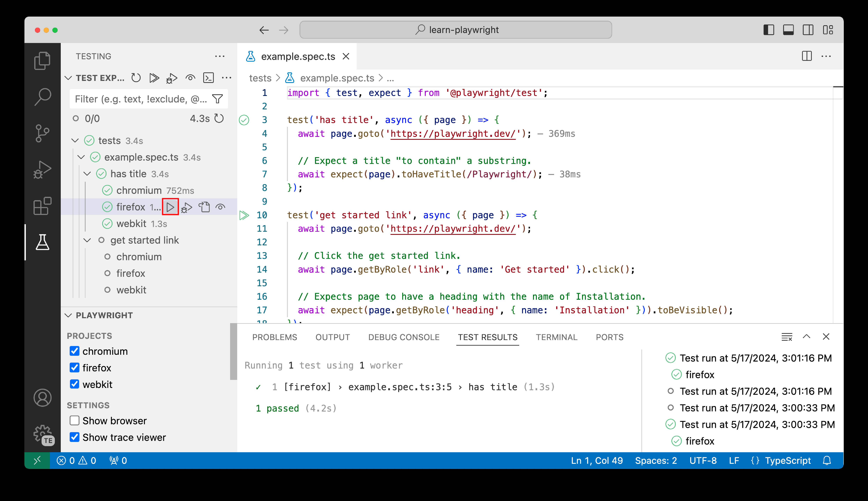This screenshot has height=501, width=868.
Task: Click Ln 1, Col 49 go to line
Action: [x=596, y=460]
